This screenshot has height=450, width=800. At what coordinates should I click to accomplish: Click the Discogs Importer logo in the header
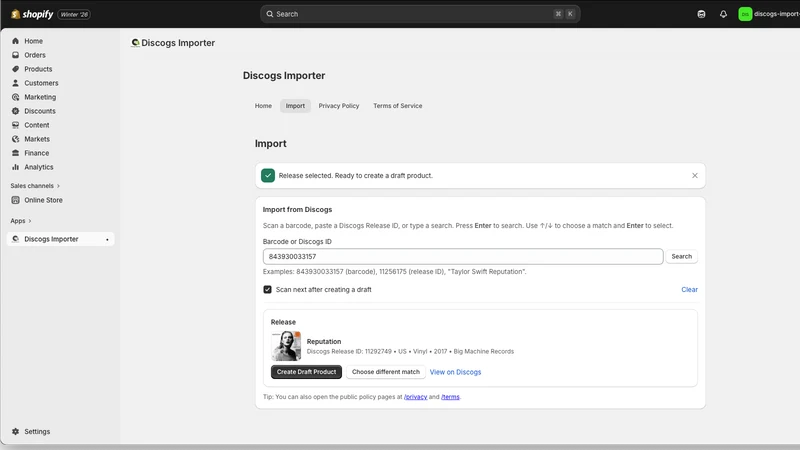click(135, 43)
